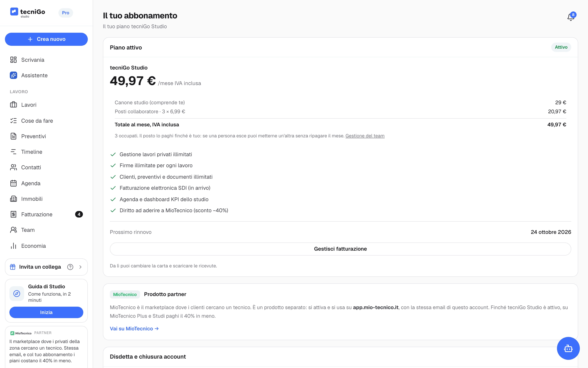Click Gestione lavori privati illimitati feature
This screenshot has height=368, width=588.
[x=156, y=154]
